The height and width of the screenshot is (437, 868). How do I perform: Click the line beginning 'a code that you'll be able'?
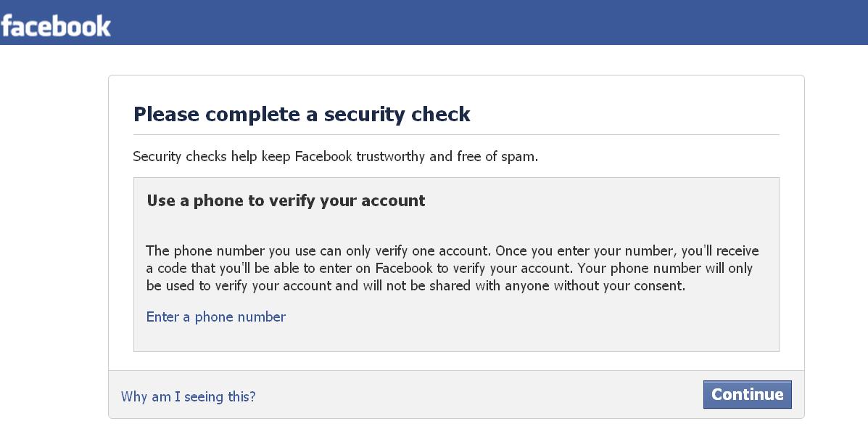(x=450, y=268)
